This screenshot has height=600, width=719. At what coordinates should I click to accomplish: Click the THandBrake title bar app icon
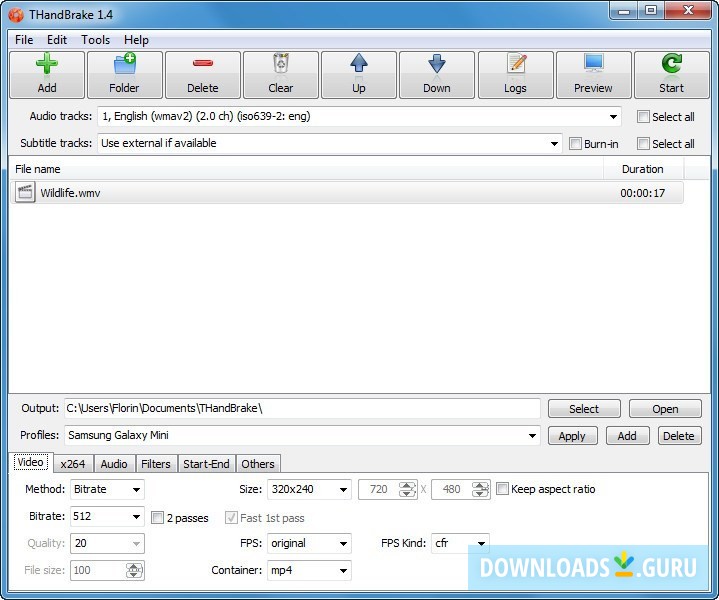point(16,15)
